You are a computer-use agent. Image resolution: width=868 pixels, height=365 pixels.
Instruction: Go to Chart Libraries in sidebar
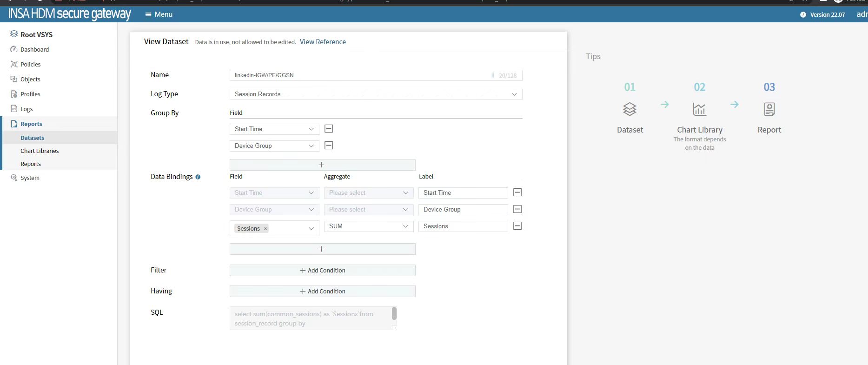point(40,151)
